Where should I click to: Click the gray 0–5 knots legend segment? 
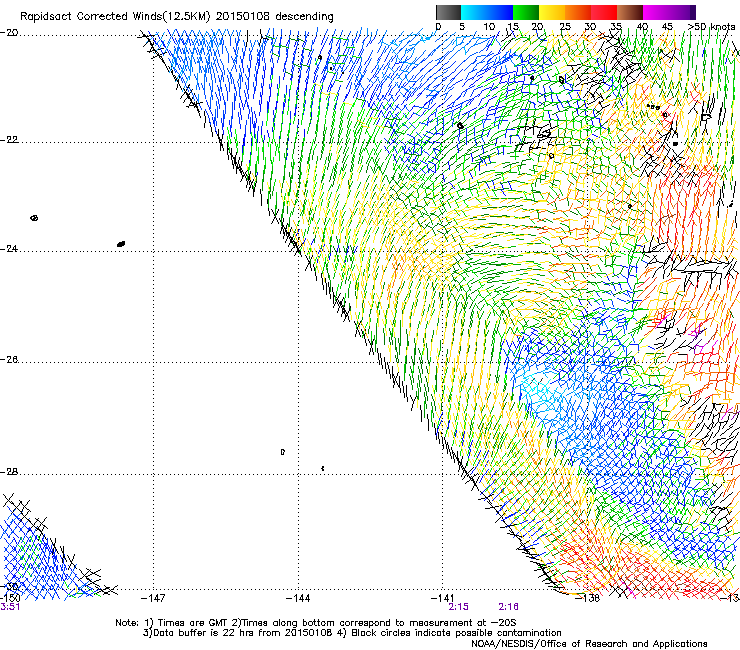pyautogui.click(x=449, y=12)
